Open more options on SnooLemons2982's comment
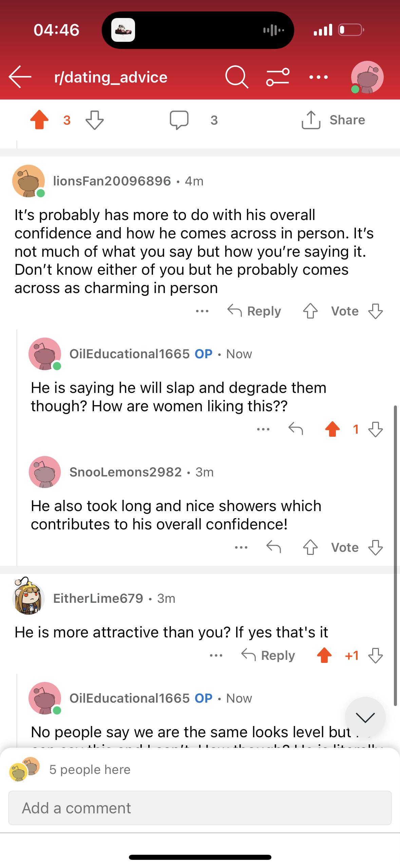Image resolution: width=400 pixels, height=868 pixels. pyautogui.click(x=241, y=547)
